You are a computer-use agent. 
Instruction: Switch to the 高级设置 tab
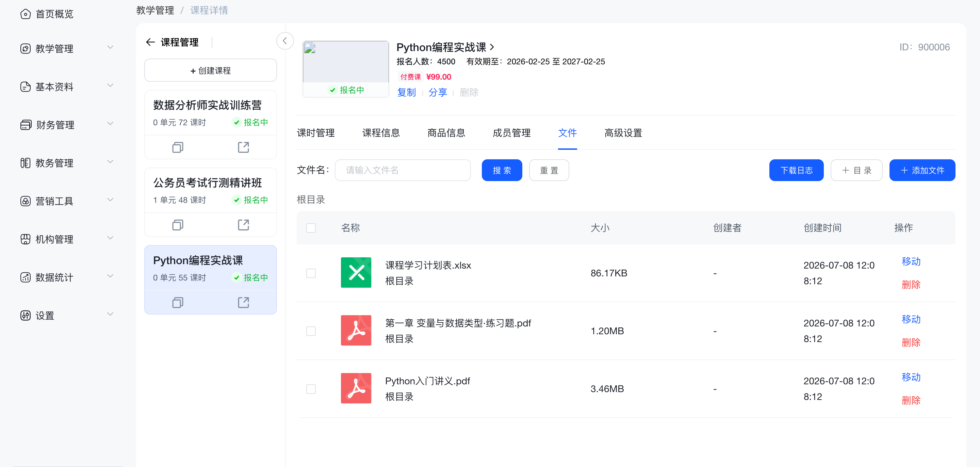(623, 133)
